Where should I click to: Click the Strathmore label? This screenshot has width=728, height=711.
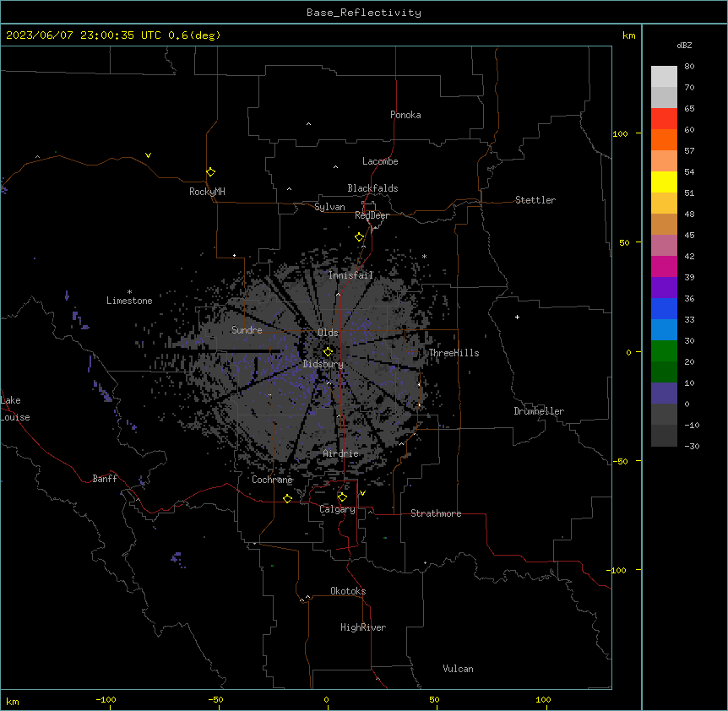[436, 513]
